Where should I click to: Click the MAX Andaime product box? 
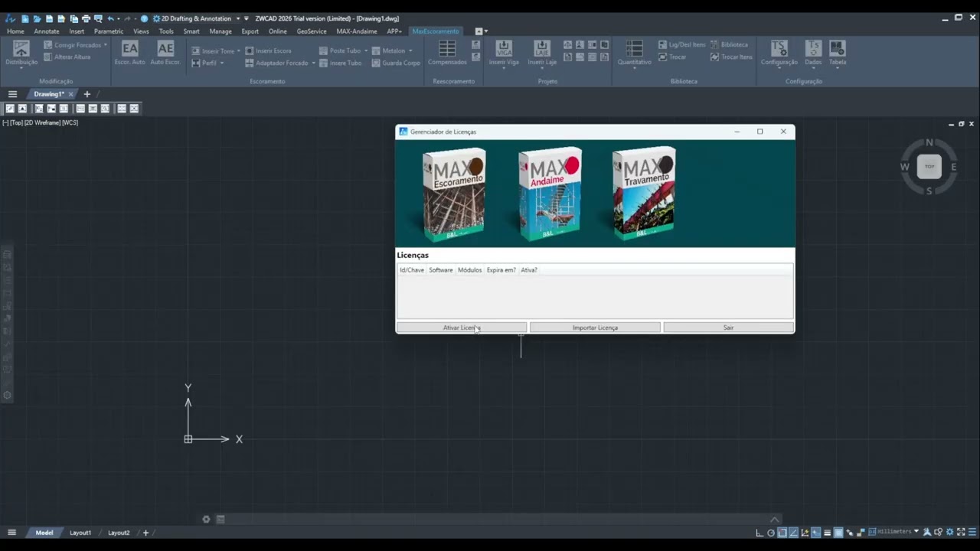(550, 194)
